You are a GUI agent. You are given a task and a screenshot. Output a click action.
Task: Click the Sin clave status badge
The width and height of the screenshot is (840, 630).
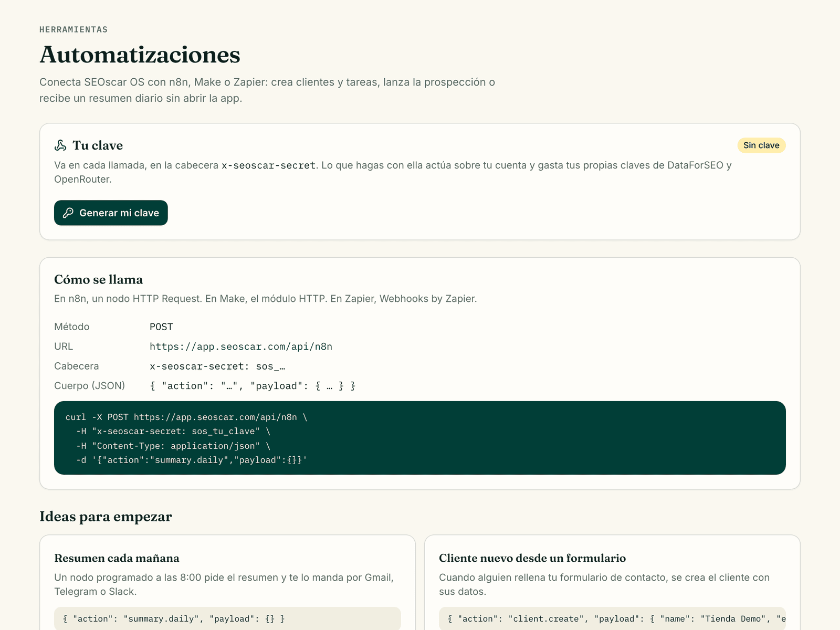(x=761, y=145)
